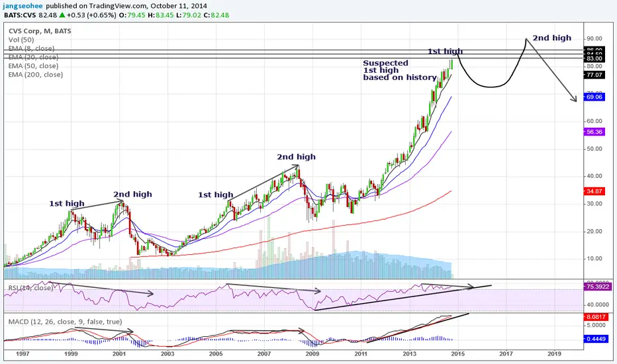Open the jangseohee author link
The height and width of the screenshot is (364, 617).
pyautogui.click(x=23, y=6)
